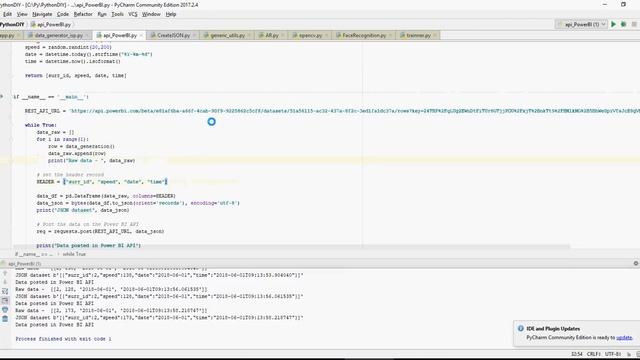The height and width of the screenshot is (360, 640).
Task: Open the Edit menu
Action: click(x=7, y=14)
